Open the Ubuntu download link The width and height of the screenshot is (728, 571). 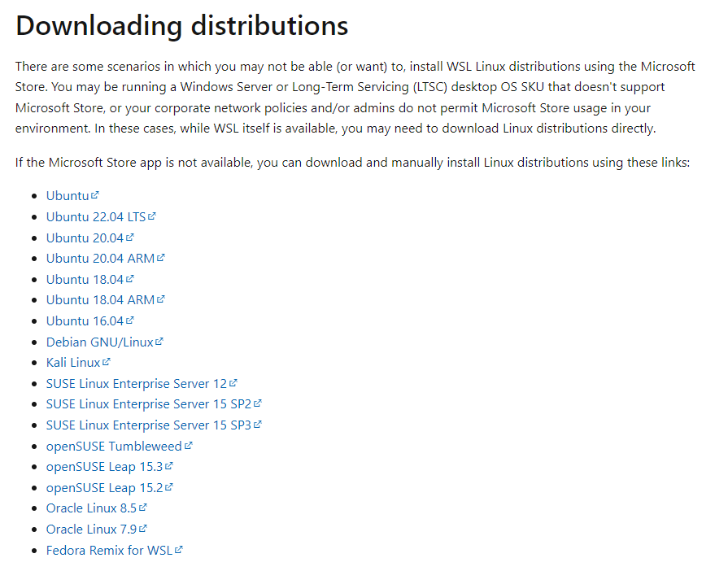72,196
